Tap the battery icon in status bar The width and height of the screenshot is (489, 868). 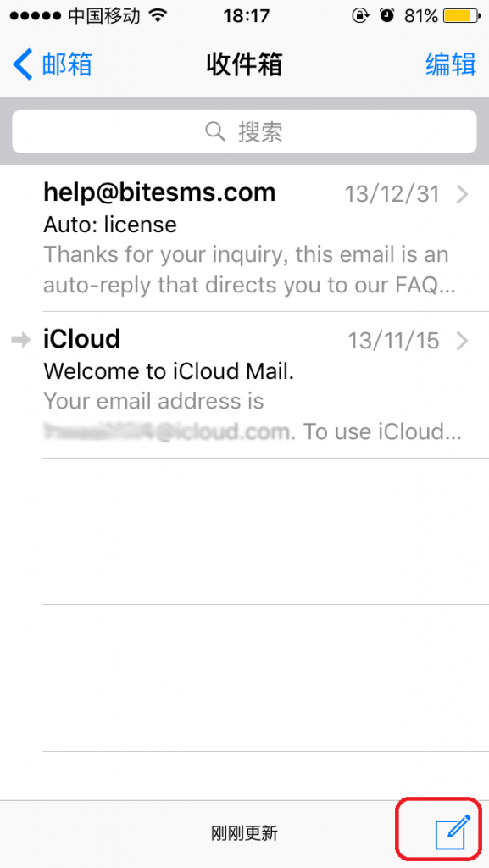[463, 16]
